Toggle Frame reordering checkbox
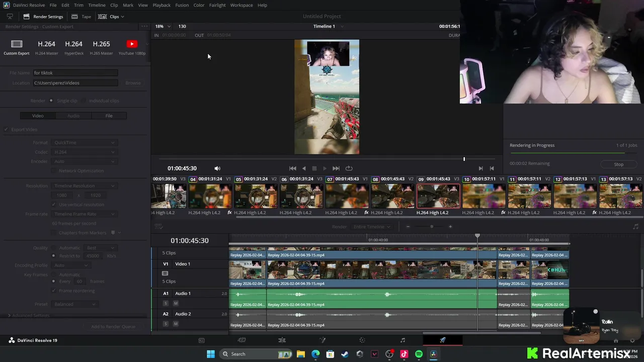644x362 pixels. click(x=54, y=291)
